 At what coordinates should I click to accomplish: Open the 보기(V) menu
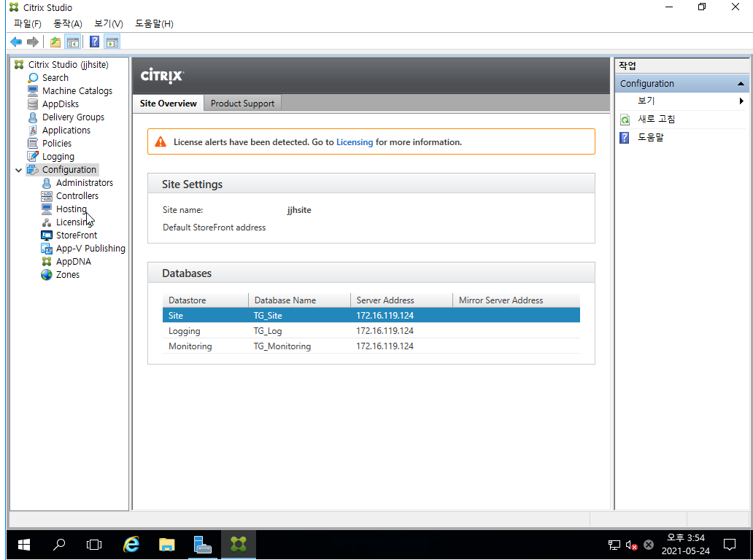[109, 23]
